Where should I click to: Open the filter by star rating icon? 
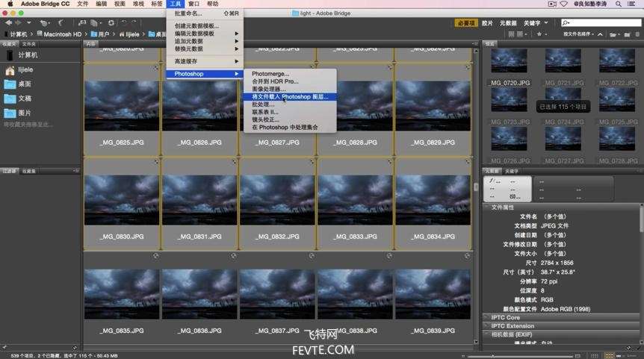[542, 34]
